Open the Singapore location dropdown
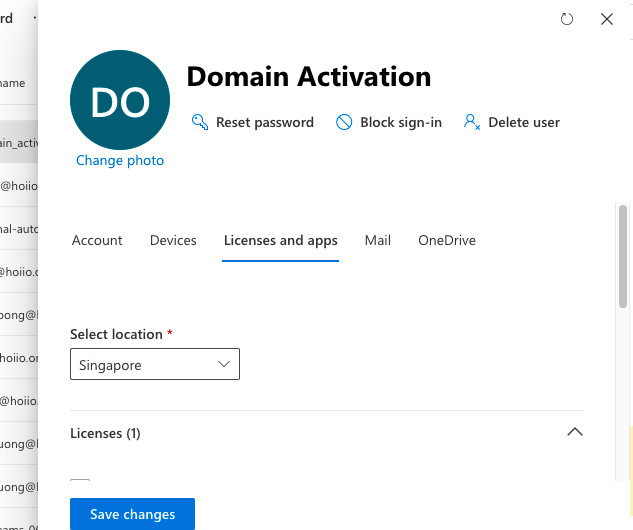The image size is (633, 530). [x=155, y=364]
